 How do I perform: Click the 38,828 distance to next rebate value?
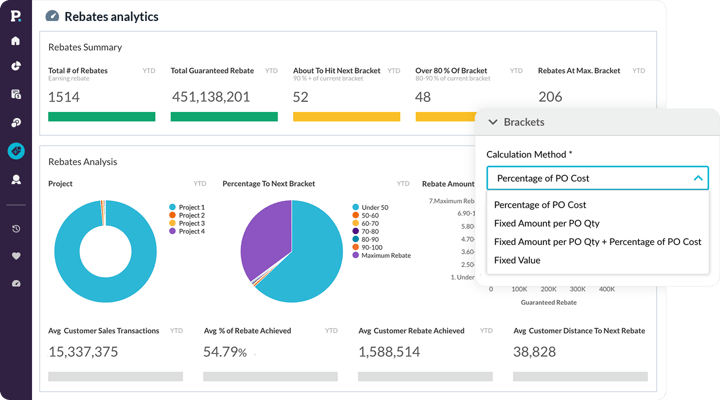point(534,352)
